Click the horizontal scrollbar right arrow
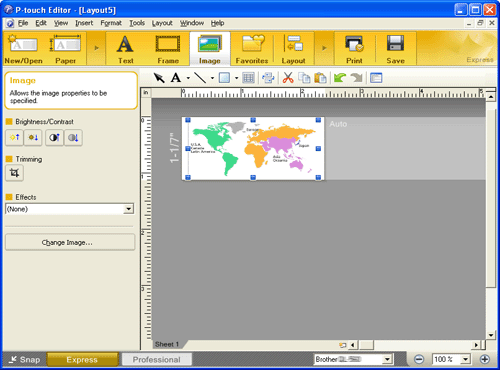 pyautogui.click(x=476, y=345)
